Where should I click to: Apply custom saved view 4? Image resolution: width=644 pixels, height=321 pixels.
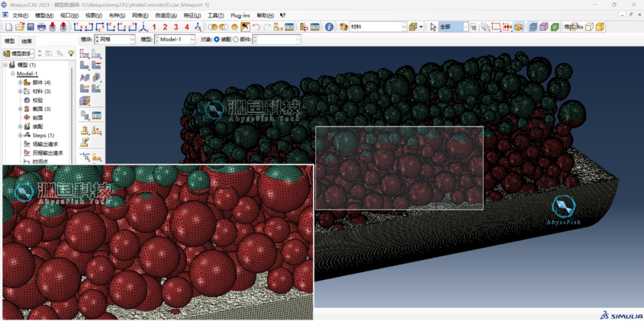click(187, 27)
